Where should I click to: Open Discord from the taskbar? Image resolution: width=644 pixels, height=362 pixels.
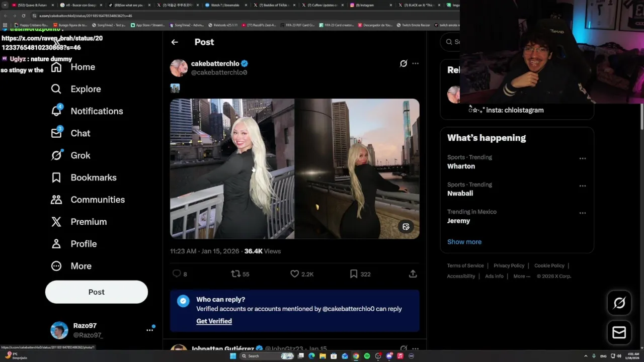[389, 356]
